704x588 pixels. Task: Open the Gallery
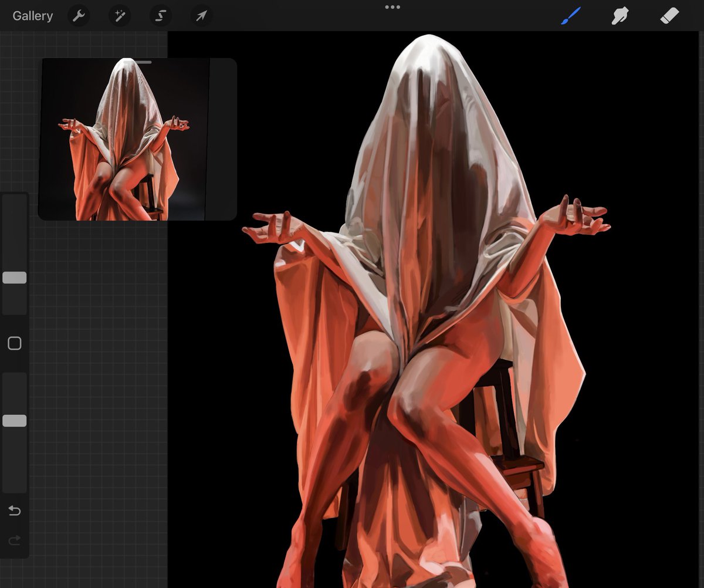tap(33, 16)
